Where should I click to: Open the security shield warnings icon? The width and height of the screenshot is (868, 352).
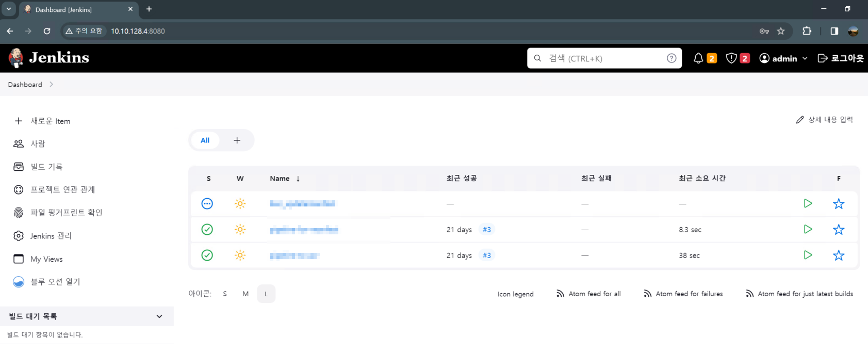tap(738, 58)
